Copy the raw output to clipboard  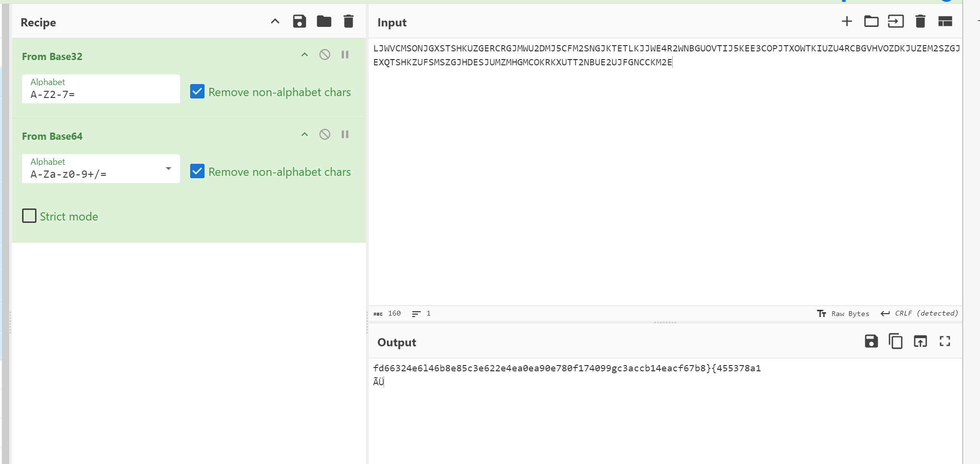coord(895,342)
